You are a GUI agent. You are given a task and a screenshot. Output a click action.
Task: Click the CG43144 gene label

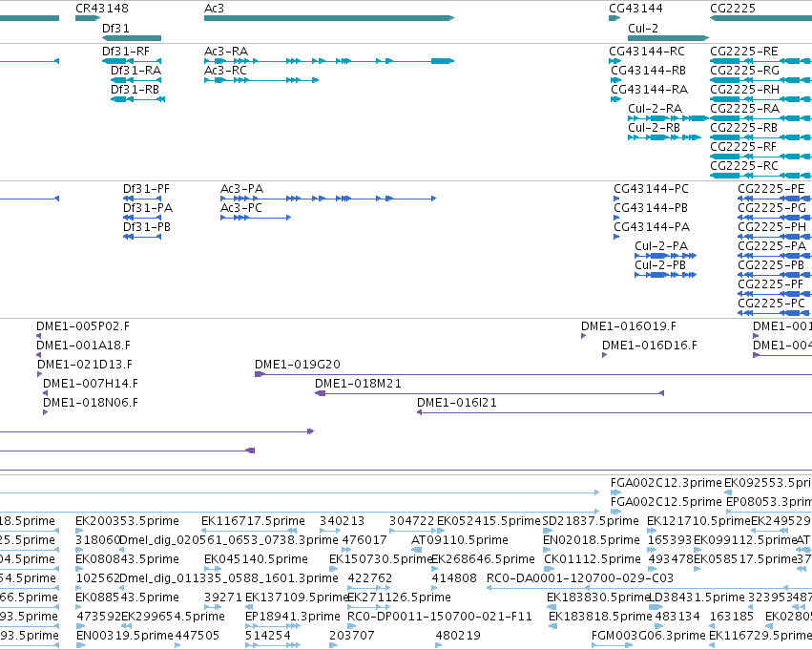click(x=635, y=9)
